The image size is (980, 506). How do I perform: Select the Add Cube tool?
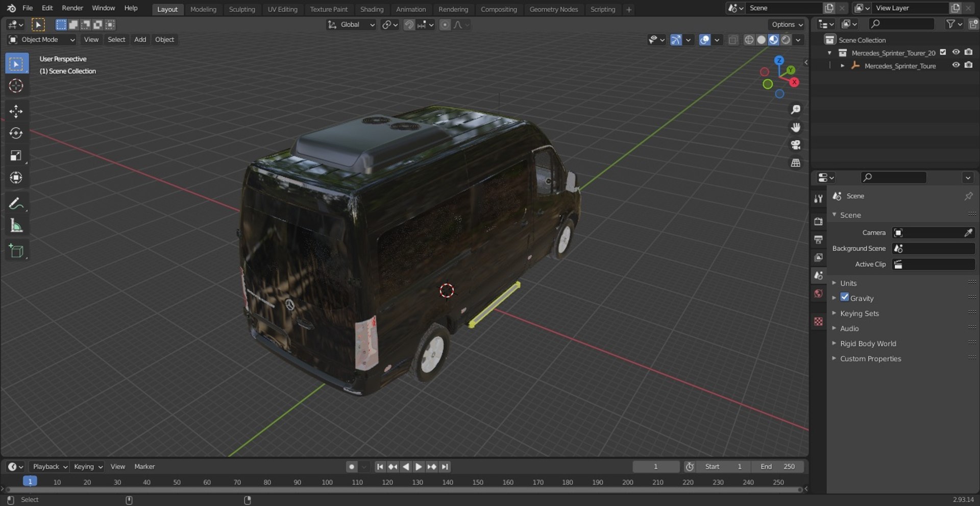click(x=16, y=251)
